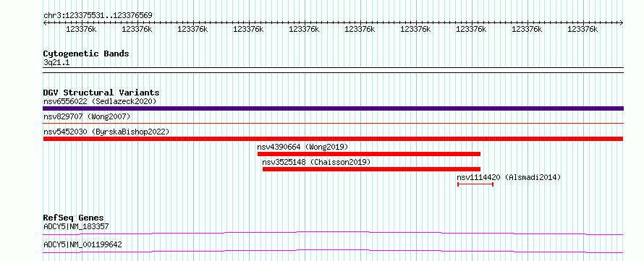Click the chr3:123375531..123376569 coordinate label
This screenshot has width=644, height=261.
click(x=98, y=16)
